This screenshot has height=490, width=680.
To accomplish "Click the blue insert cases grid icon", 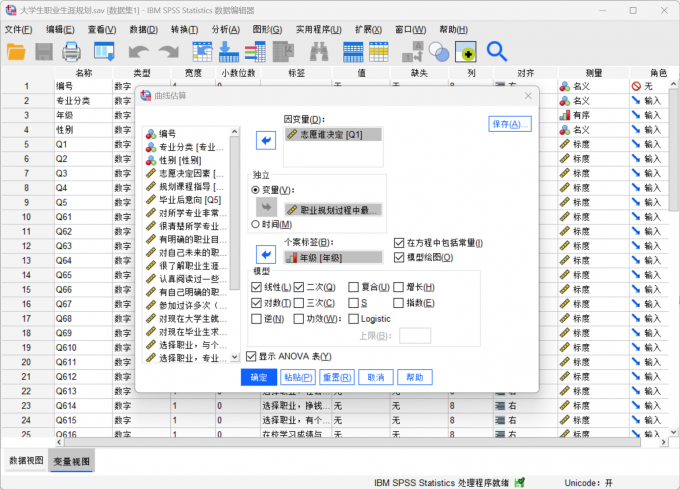I will (x=353, y=52).
